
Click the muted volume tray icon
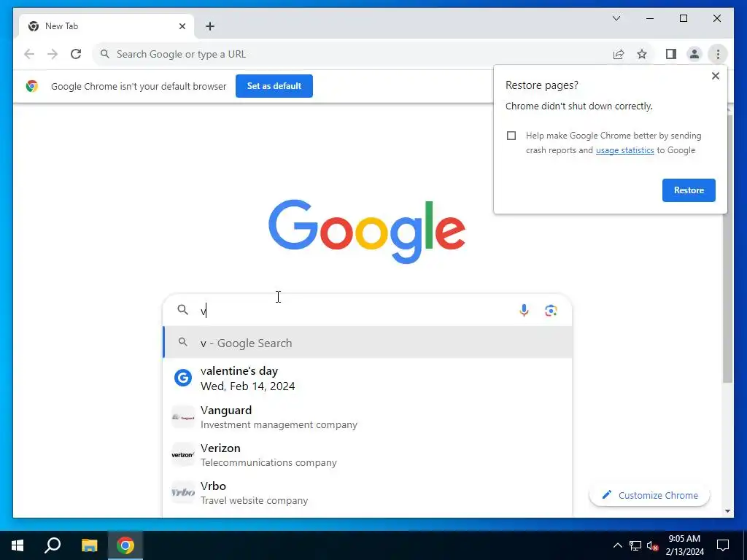(x=653, y=545)
